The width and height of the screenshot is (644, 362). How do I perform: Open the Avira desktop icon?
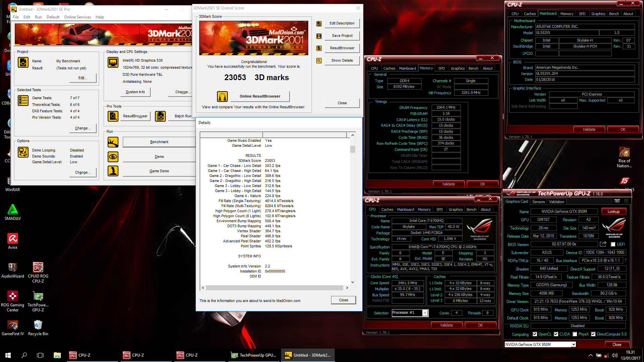[13, 241]
